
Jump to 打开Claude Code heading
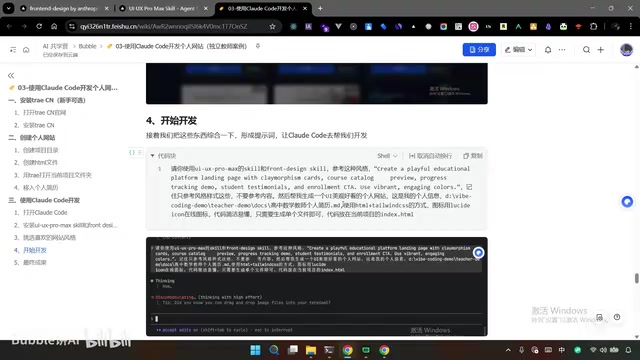(x=41, y=213)
